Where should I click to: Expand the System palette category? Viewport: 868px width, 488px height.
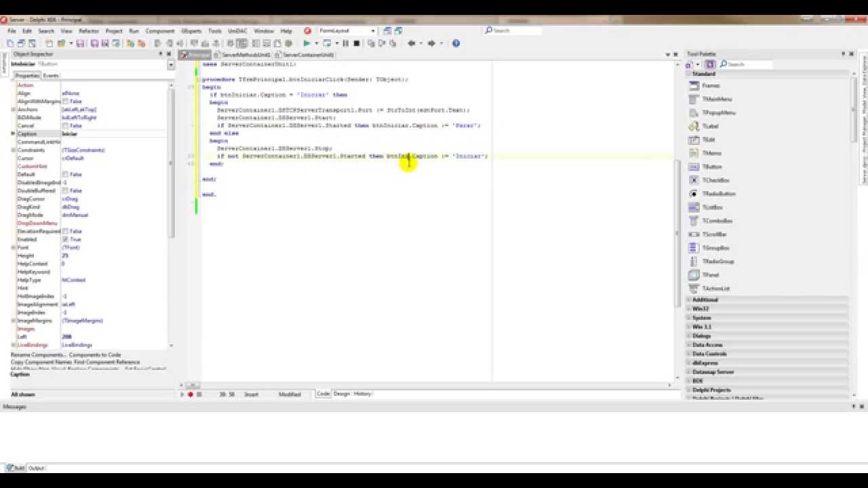point(690,318)
